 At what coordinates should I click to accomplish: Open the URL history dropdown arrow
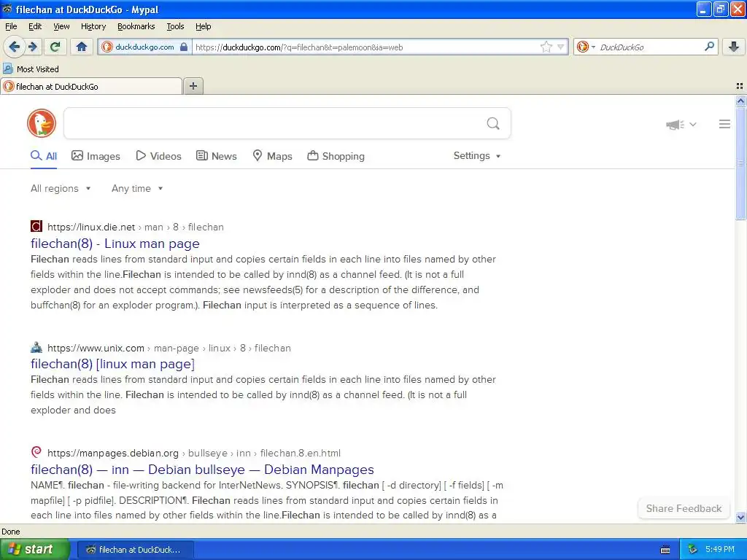point(561,47)
